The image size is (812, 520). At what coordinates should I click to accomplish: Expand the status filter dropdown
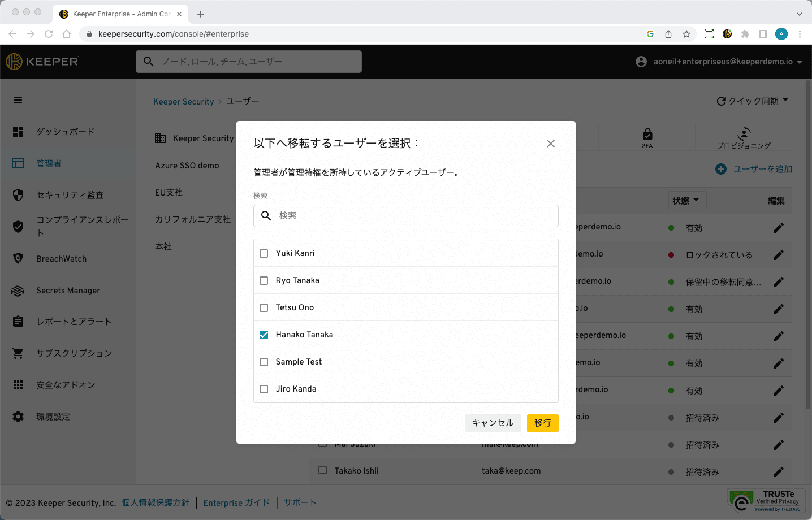tap(686, 201)
